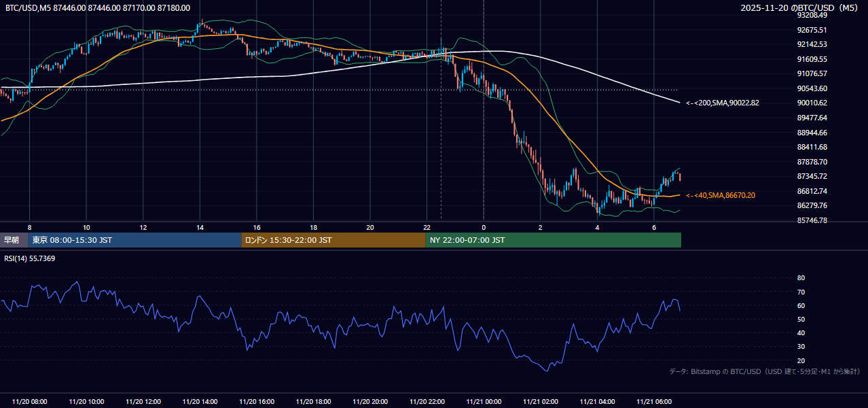Click bottom date label 11/20 10:00
Viewport: 868px width, 408px height.
click(x=86, y=402)
